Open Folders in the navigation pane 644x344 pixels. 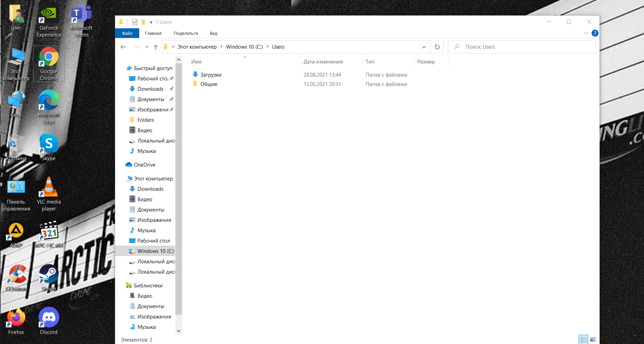[145, 120]
